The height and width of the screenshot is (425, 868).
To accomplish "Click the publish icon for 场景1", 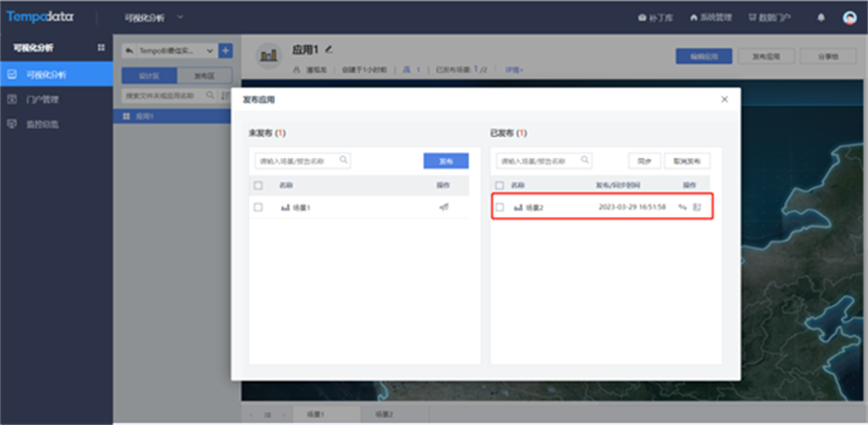I will pos(444,207).
